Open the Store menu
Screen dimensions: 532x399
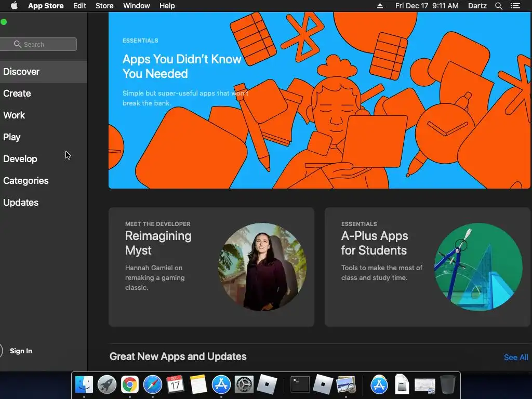point(104,6)
